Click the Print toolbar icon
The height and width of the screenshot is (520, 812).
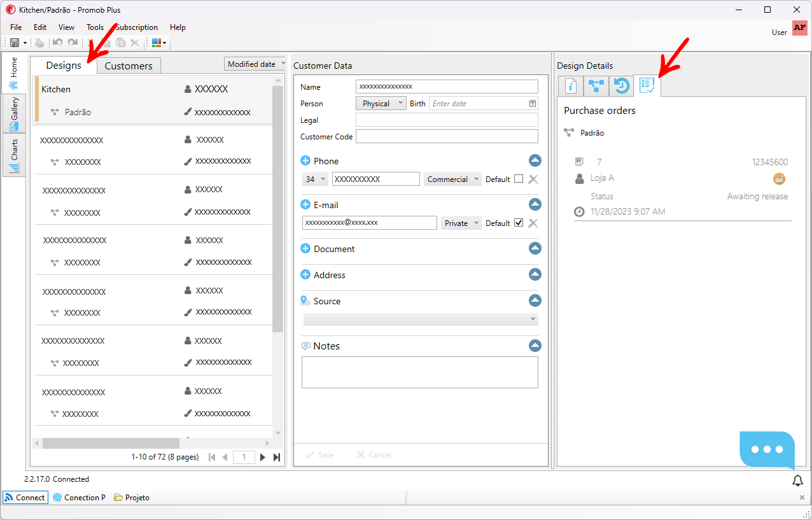pyautogui.click(x=39, y=43)
